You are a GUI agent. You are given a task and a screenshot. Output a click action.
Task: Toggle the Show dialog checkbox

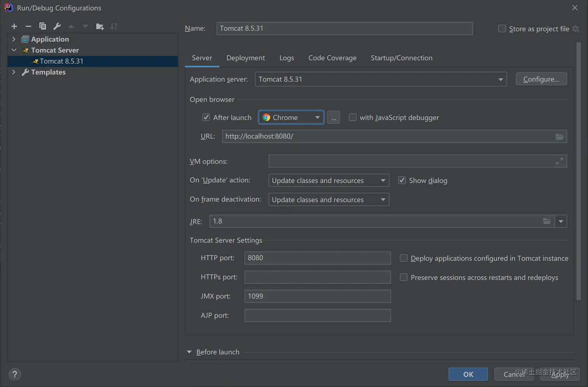pyautogui.click(x=402, y=180)
